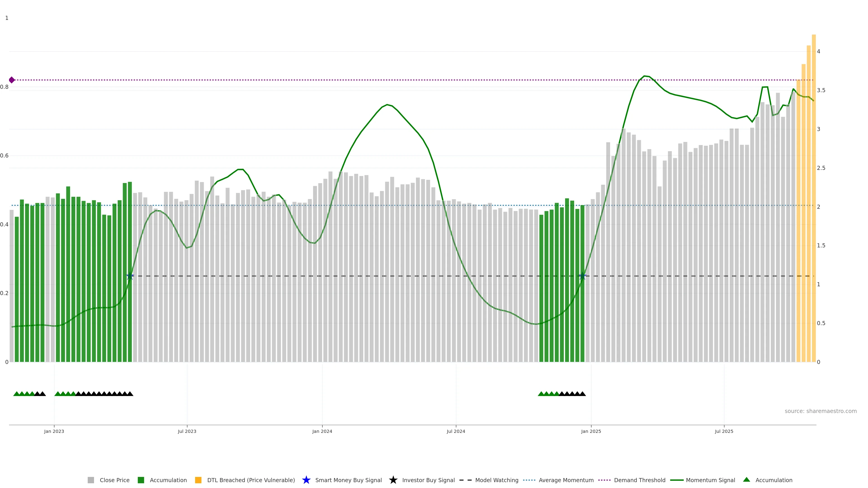The height and width of the screenshot is (488, 868).
Task: Click the Jan 2023 x-axis label
Action: (x=54, y=431)
